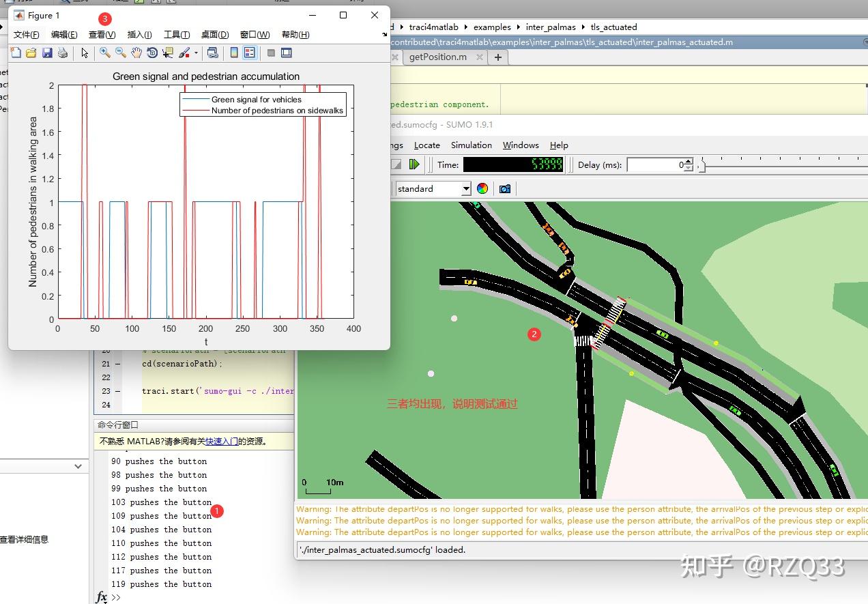Take a SUMO screenshot with camera icon
Image resolution: width=868 pixels, height=604 pixels.
[x=505, y=188]
